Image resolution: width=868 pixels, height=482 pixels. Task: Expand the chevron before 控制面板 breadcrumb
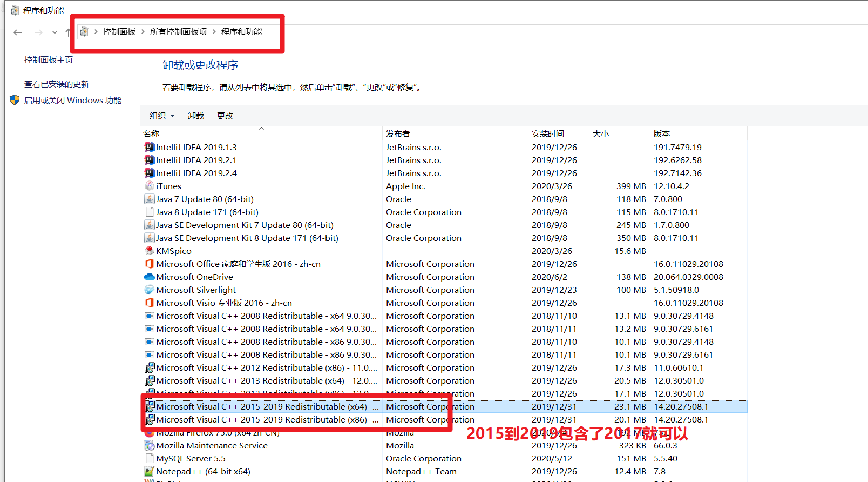[x=96, y=32]
